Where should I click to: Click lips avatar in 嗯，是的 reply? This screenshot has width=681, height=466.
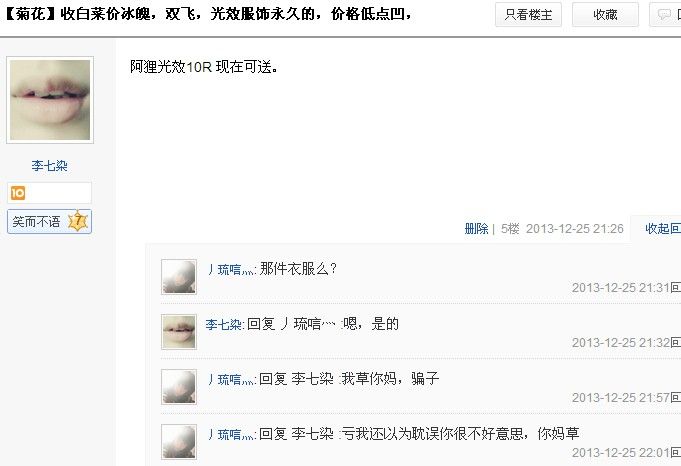point(179,332)
